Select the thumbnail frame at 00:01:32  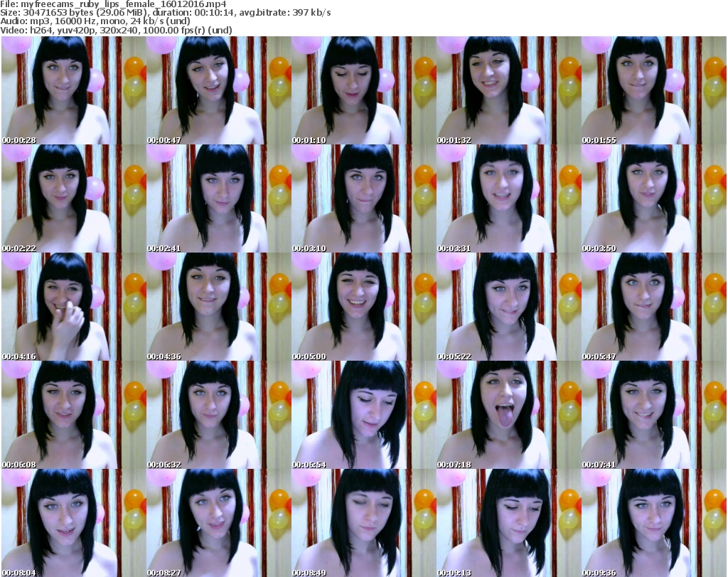[509, 90]
